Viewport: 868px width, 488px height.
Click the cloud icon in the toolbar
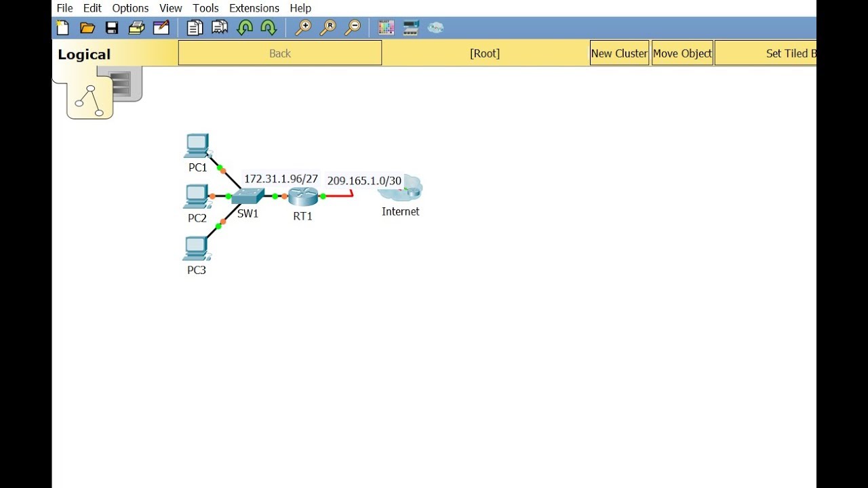pos(435,28)
